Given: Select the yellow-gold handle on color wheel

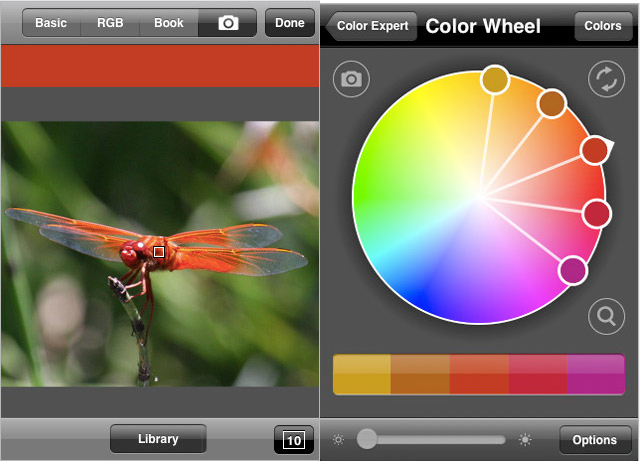Looking at the screenshot, I should pos(495,80).
